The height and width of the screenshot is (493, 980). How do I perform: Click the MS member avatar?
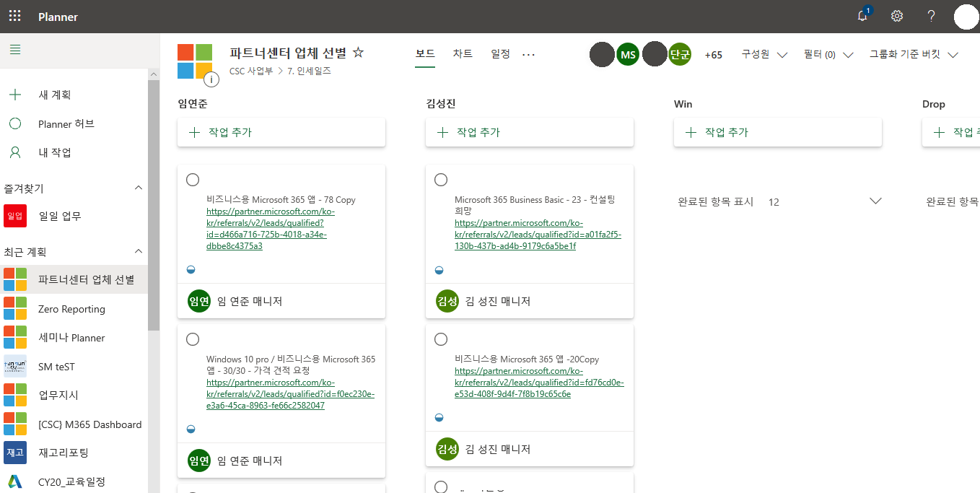coord(628,55)
